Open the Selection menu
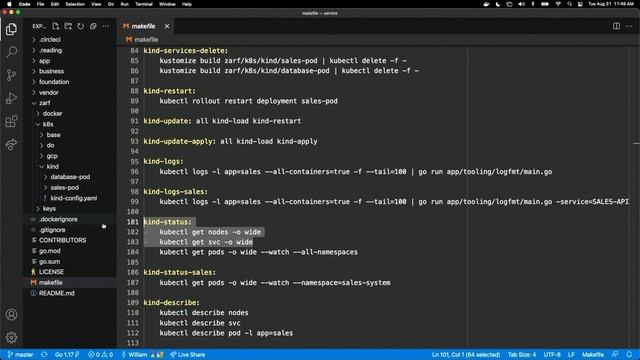Screen dimensions: 640x360 tap(75, 4)
